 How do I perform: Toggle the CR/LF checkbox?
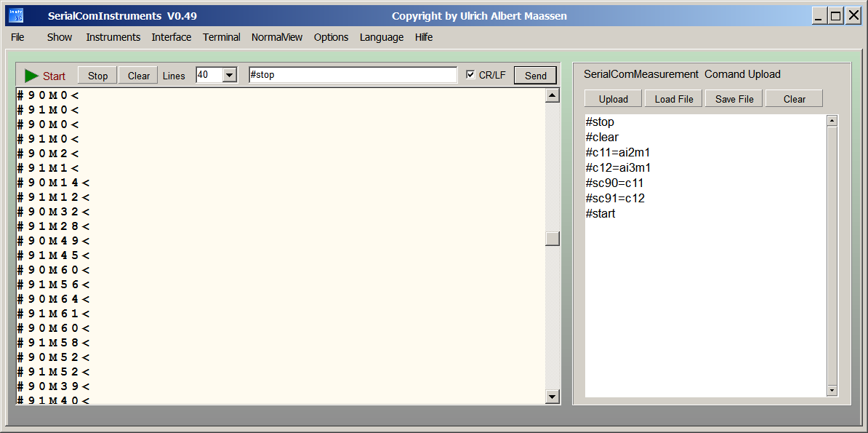coord(470,75)
